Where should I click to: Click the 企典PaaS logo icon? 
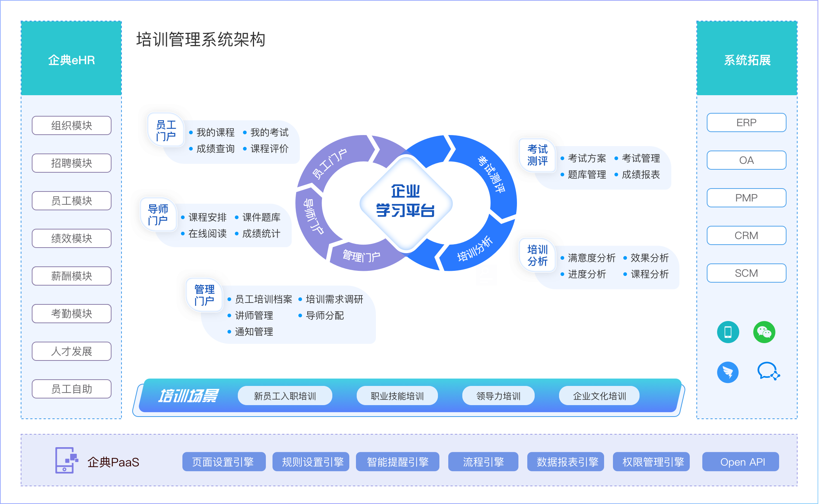coord(66,460)
